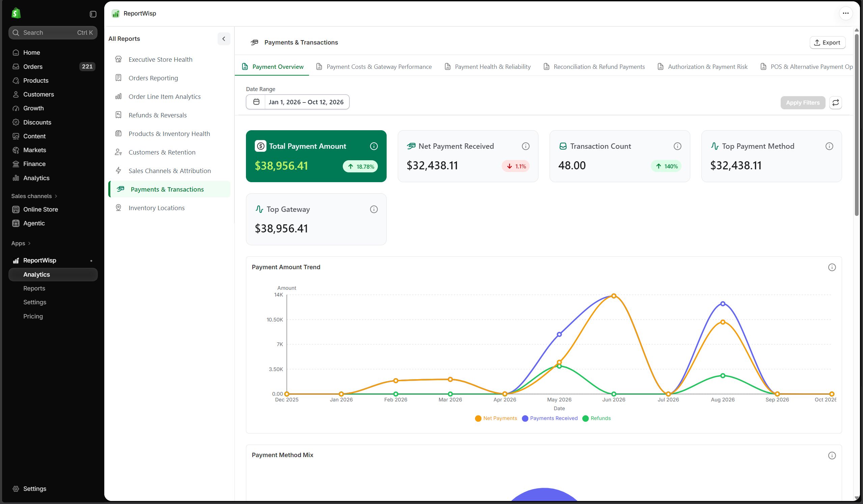
Task: Click the Export button
Action: click(827, 43)
